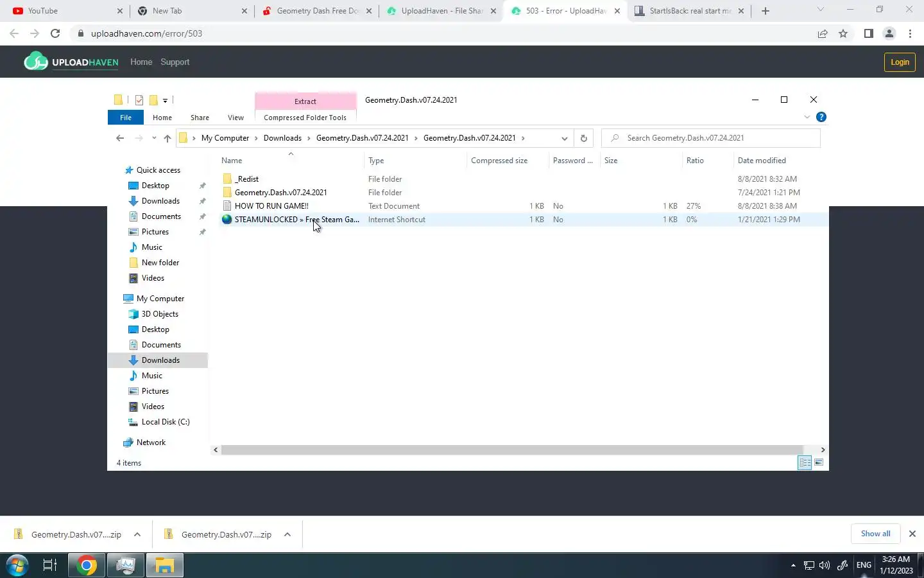Click Explorer Up one level arrow
The width and height of the screenshot is (924, 578).
coord(167,138)
